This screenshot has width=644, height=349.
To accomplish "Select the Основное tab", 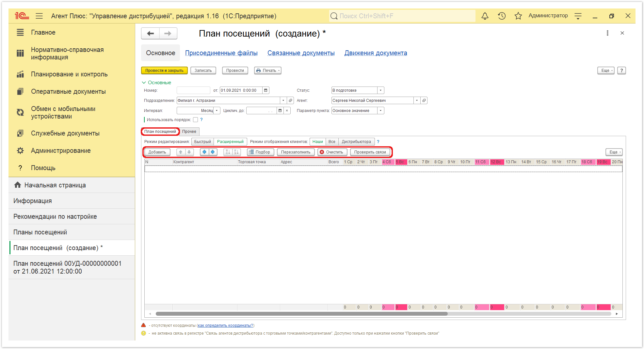I will 160,53.
